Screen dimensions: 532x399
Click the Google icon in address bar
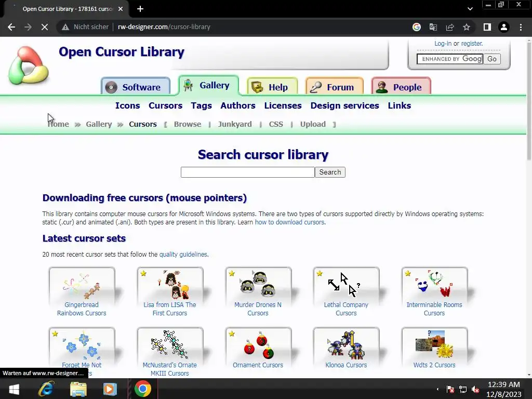tap(417, 27)
